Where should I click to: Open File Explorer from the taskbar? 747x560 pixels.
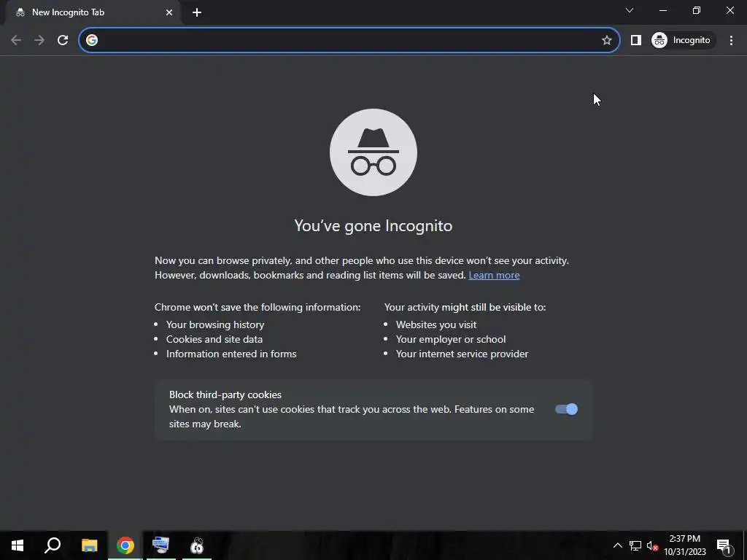[x=89, y=545]
